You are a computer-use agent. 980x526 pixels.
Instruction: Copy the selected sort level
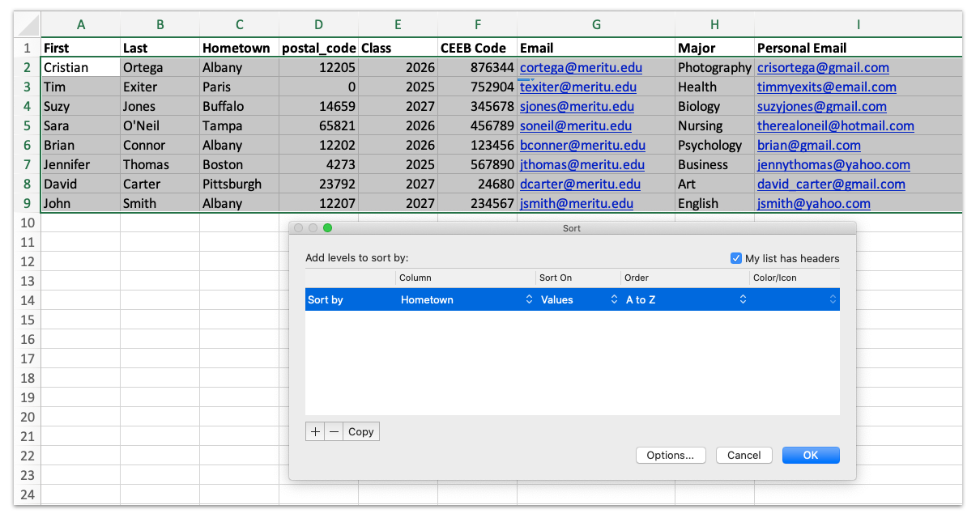coord(360,431)
